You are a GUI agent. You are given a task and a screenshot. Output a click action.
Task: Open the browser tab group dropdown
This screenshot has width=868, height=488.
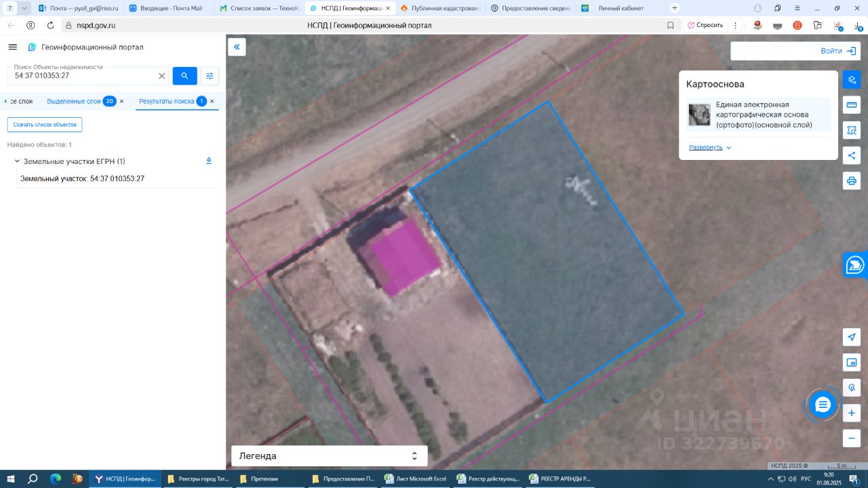[x=24, y=8]
